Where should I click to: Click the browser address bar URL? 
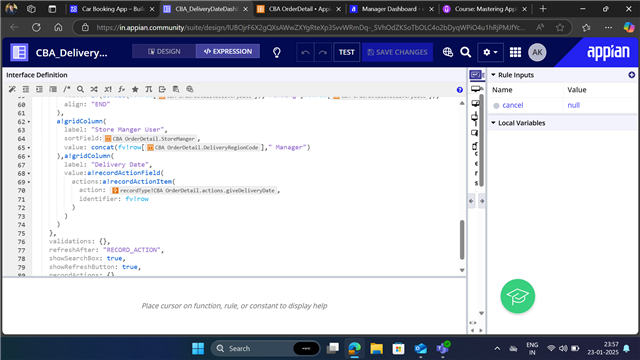tap(310, 27)
